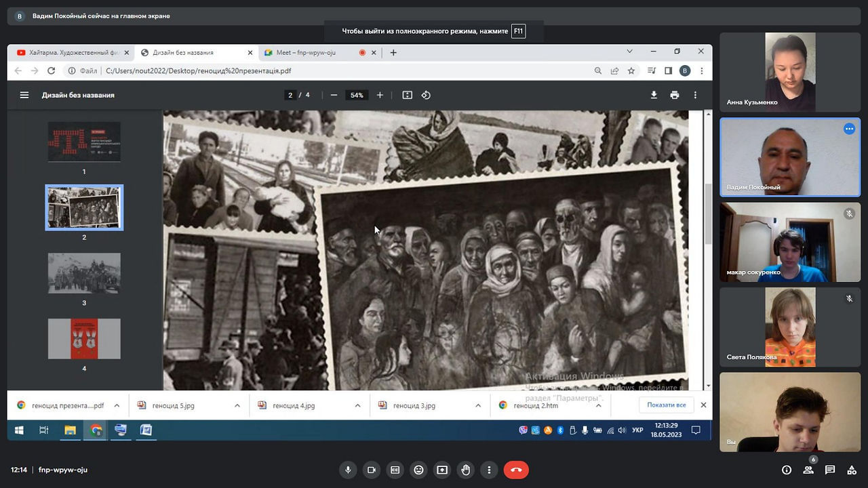Bookmark this page with the star
The height and width of the screenshot is (488, 868).
[631, 70]
